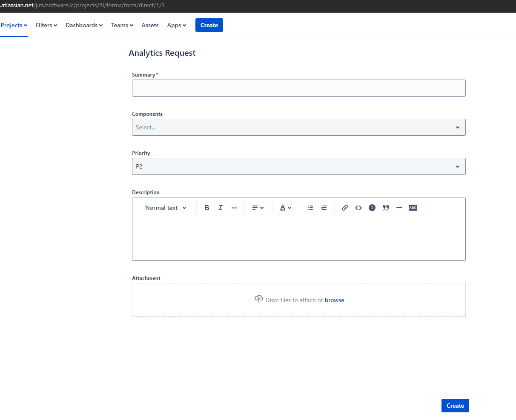Open the Projects menu
This screenshot has width=516, height=420.
coord(14,25)
